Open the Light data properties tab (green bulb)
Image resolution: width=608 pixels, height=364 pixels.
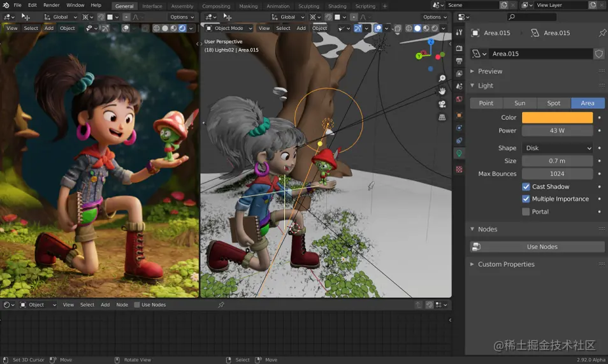[459, 154]
